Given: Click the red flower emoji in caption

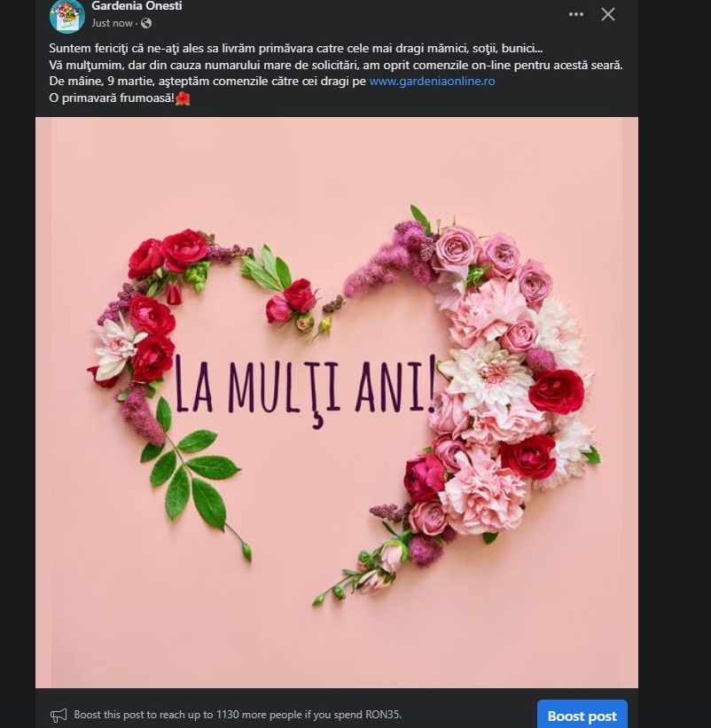Looking at the screenshot, I should 183,98.
